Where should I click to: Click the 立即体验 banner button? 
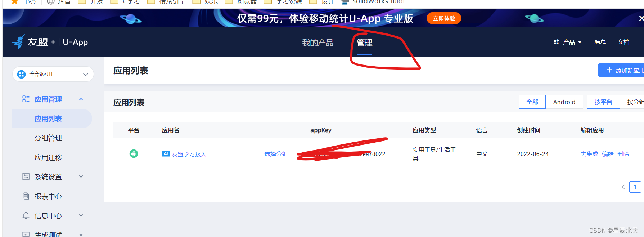pos(443,18)
